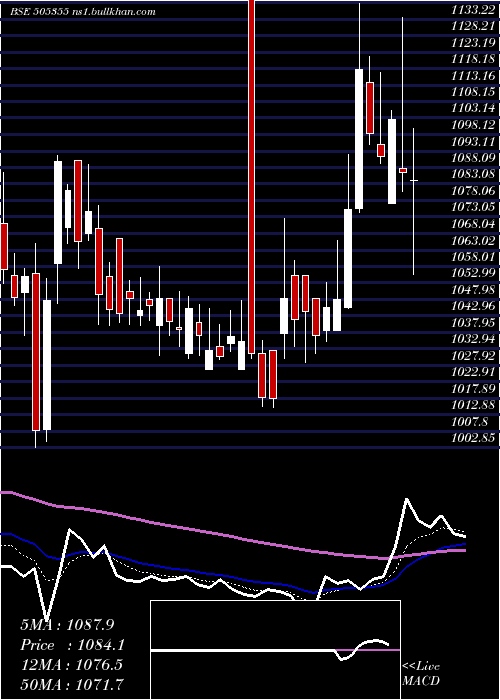Click the 1068.04 price axis label
This screenshot has height=700, width=500.
point(473,224)
